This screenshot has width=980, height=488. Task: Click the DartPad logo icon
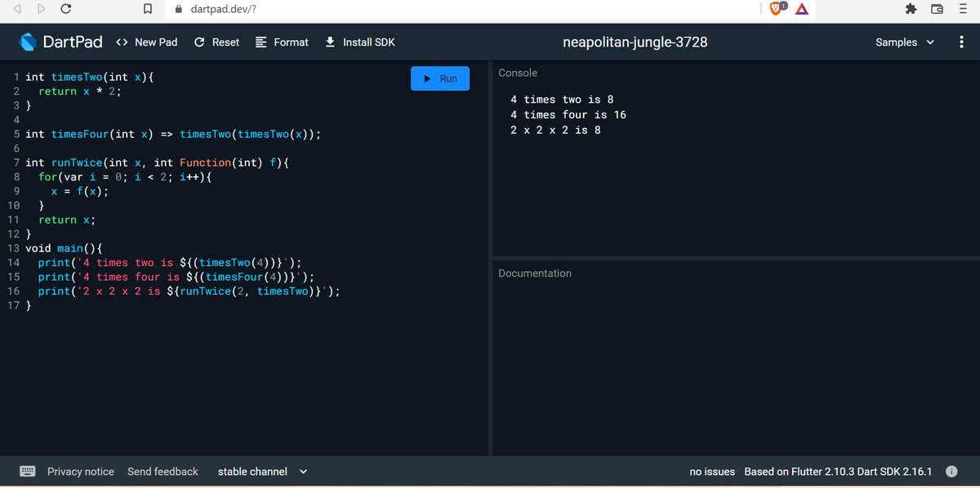coord(28,42)
